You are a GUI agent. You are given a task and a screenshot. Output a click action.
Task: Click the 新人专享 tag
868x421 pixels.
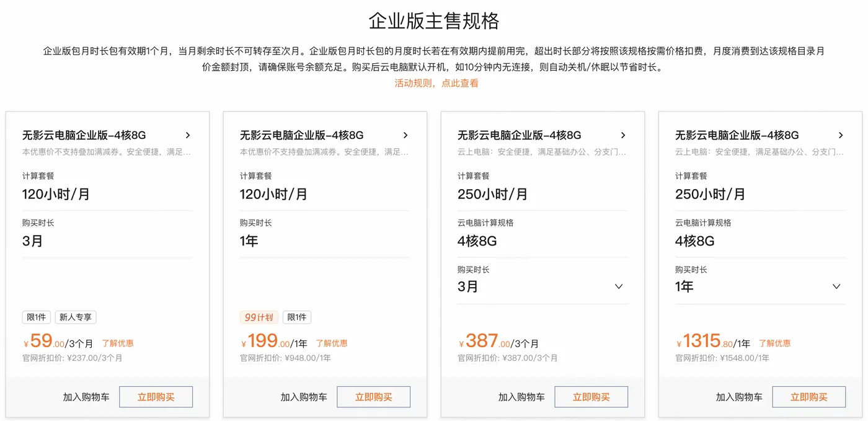[x=76, y=317]
